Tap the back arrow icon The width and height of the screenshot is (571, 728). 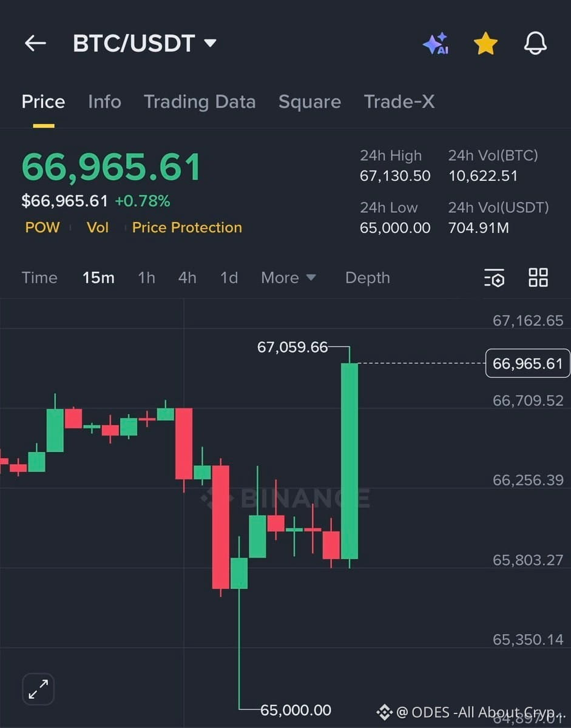[x=35, y=43]
